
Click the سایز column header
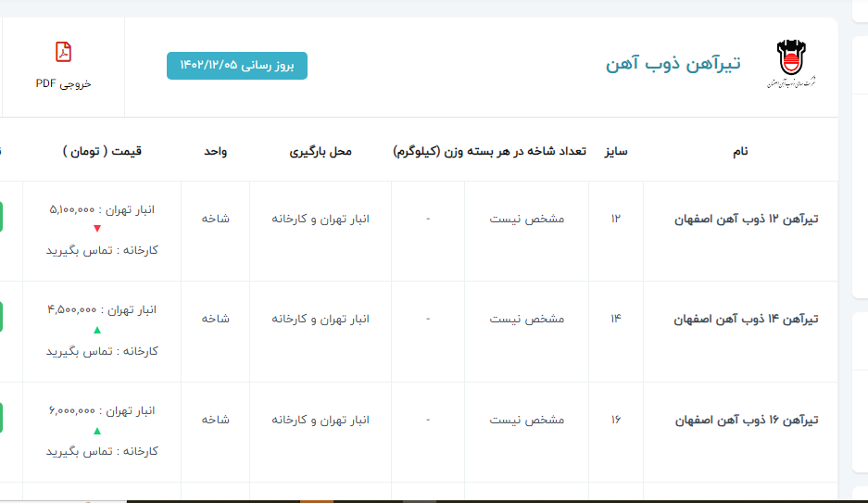616,151
